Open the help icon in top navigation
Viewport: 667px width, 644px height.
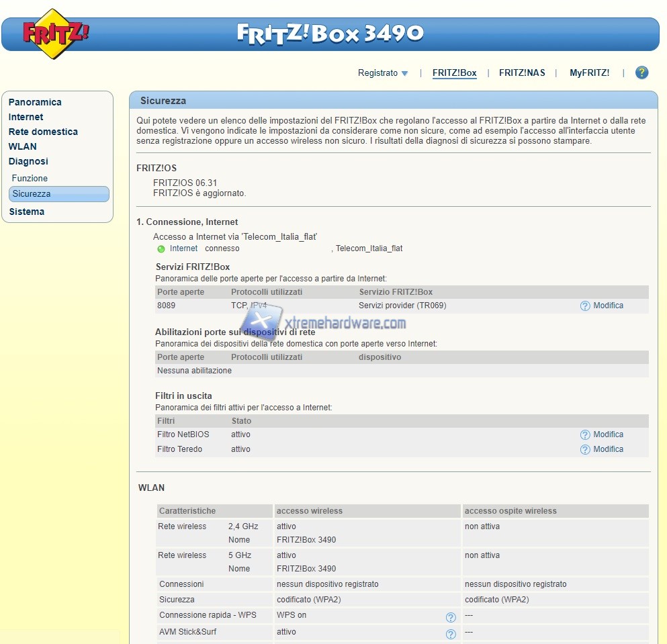click(641, 73)
